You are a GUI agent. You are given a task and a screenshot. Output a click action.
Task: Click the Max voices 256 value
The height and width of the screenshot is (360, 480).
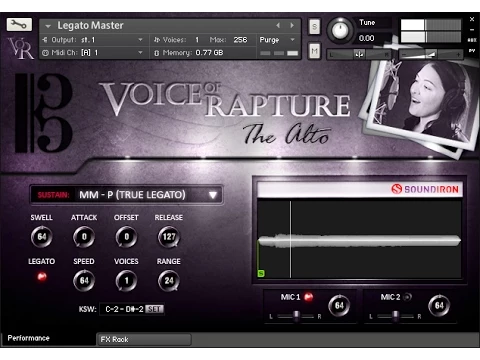tap(240, 40)
